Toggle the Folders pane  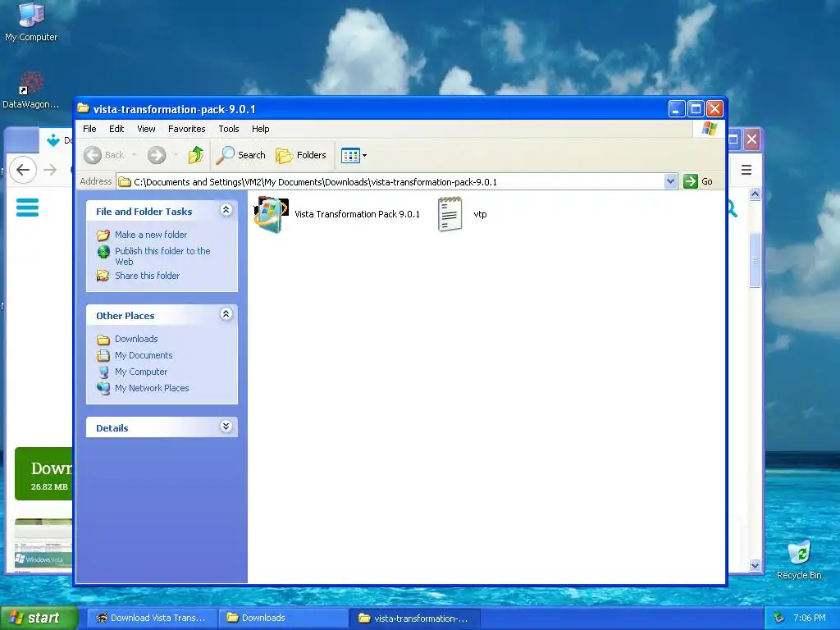301,155
